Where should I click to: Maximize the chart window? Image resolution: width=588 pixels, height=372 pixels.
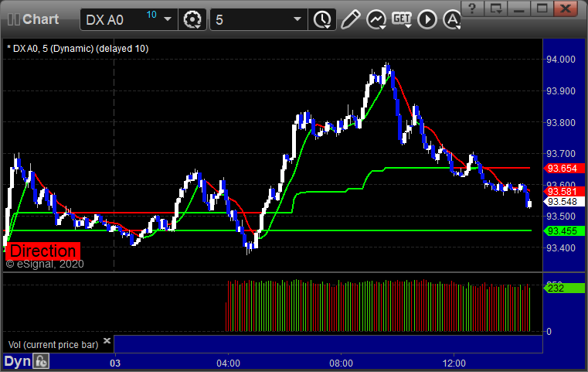pos(542,8)
